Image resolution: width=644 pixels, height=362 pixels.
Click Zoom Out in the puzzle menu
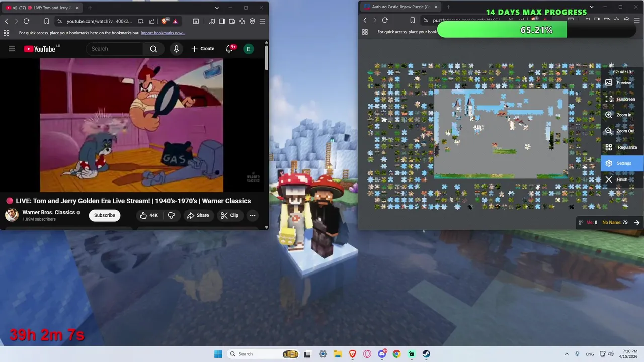[x=622, y=131]
